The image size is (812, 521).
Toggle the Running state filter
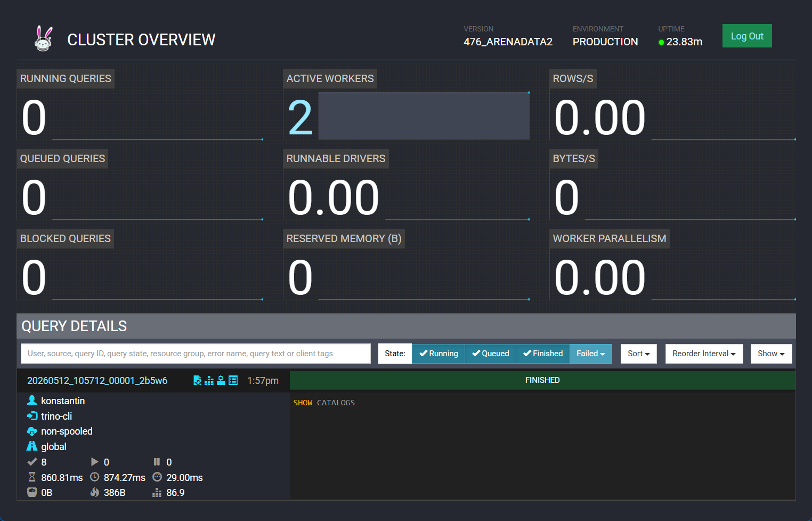(439, 354)
